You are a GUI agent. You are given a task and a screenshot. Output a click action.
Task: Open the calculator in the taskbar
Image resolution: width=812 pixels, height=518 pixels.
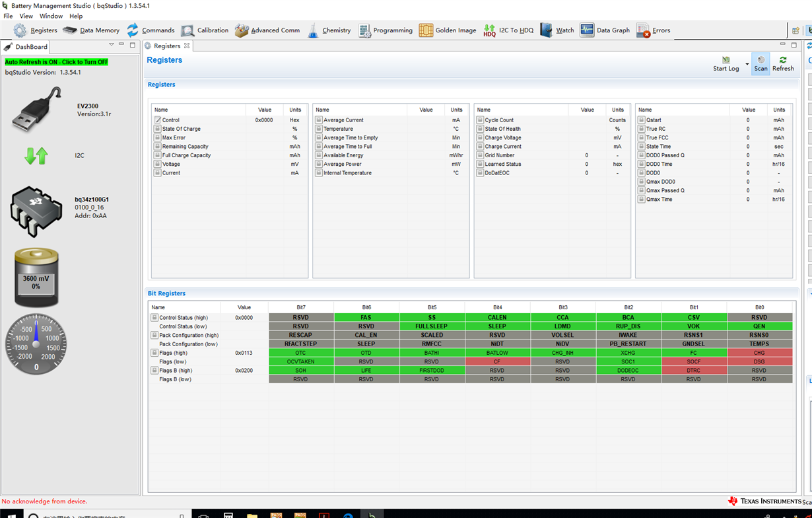pos(228,514)
